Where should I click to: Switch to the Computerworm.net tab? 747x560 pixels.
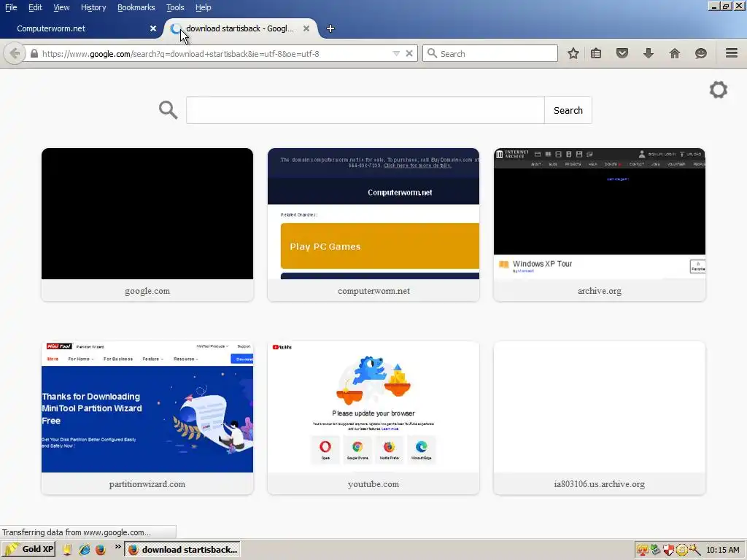81,28
